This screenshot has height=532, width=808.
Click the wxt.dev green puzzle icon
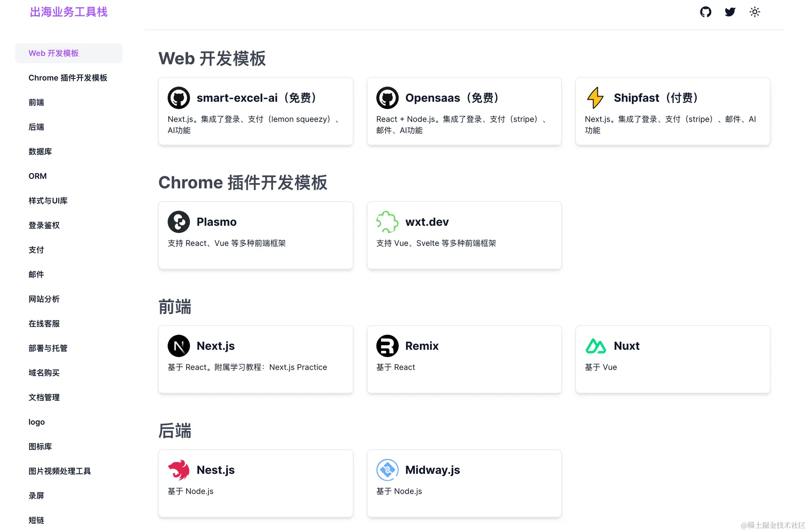(387, 222)
